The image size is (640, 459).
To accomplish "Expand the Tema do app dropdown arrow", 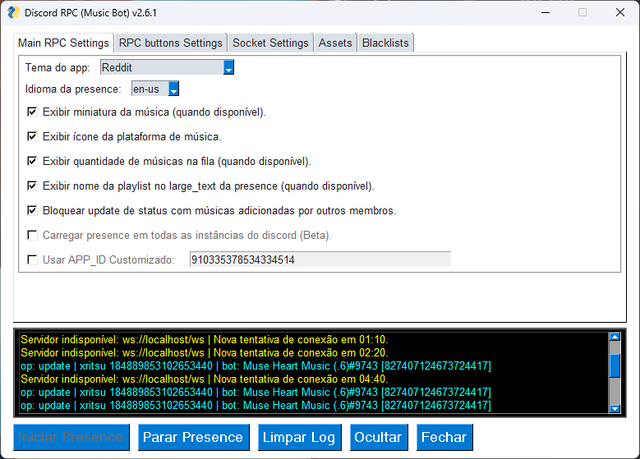I will pos(229,67).
